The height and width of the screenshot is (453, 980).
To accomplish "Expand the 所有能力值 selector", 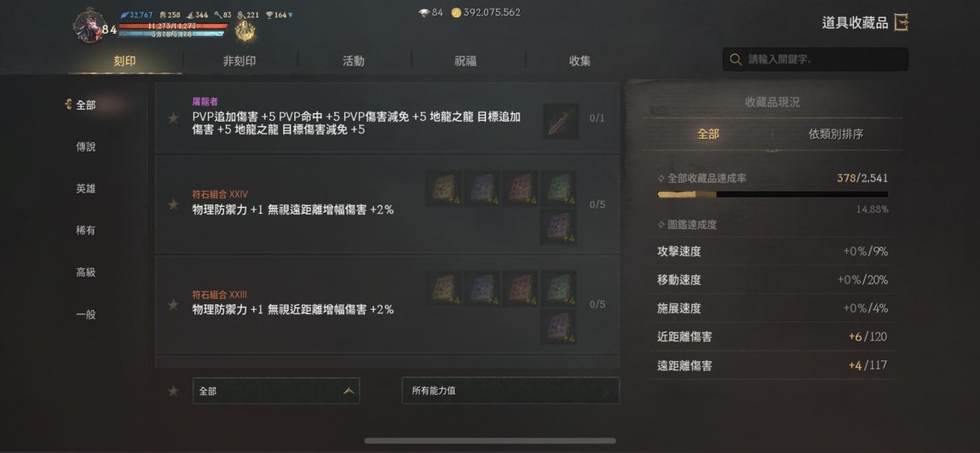I will coord(510,391).
